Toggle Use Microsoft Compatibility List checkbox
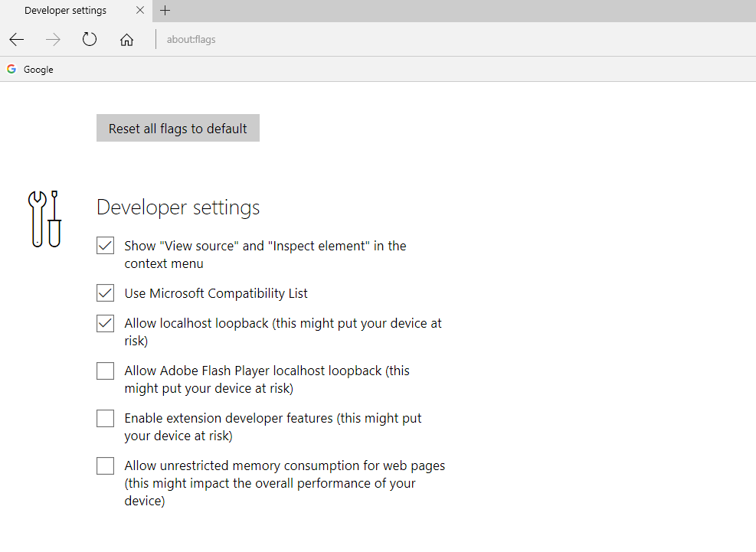Viewport: 756px width, 552px height. tap(105, 293)
